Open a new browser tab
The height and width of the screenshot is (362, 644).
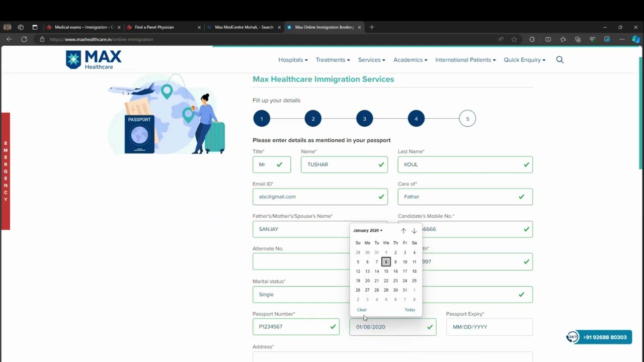coord(372,27)
